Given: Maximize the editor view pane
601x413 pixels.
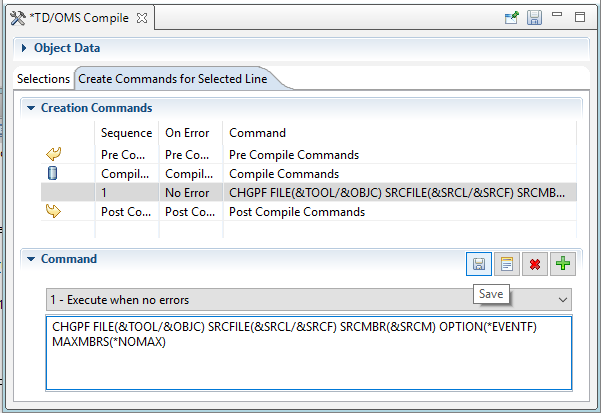Looking at the screenshot, I should click(x=580, y=17).
